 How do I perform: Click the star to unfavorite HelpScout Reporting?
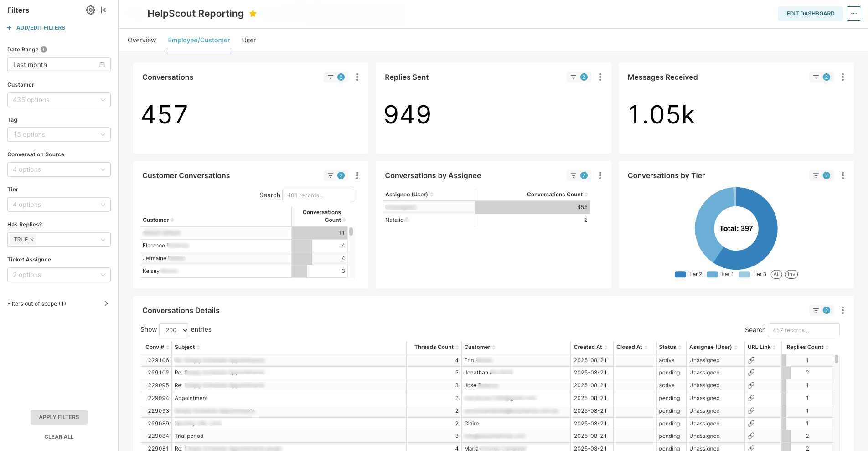coord(253,14)
